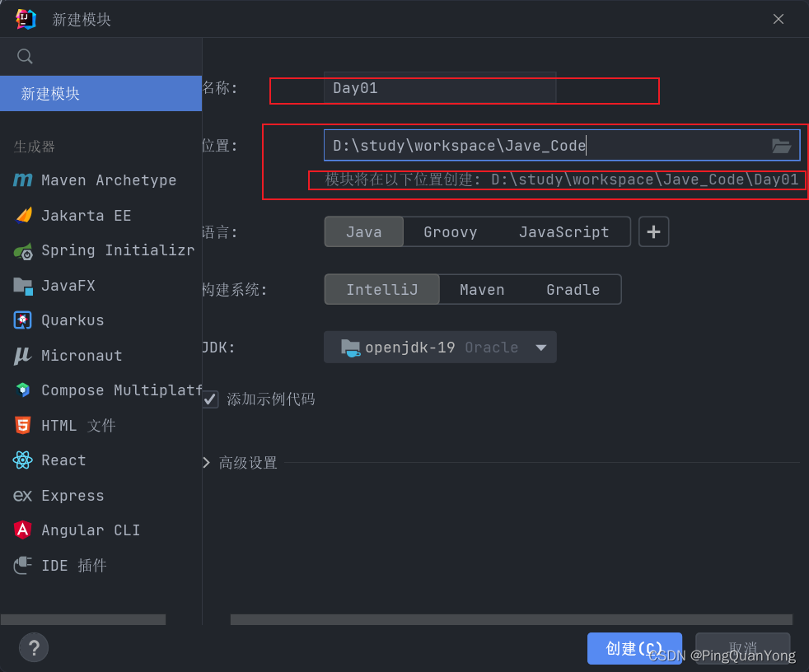Select 新建模块 in the sidebar
809x672 pixels.
101,93
